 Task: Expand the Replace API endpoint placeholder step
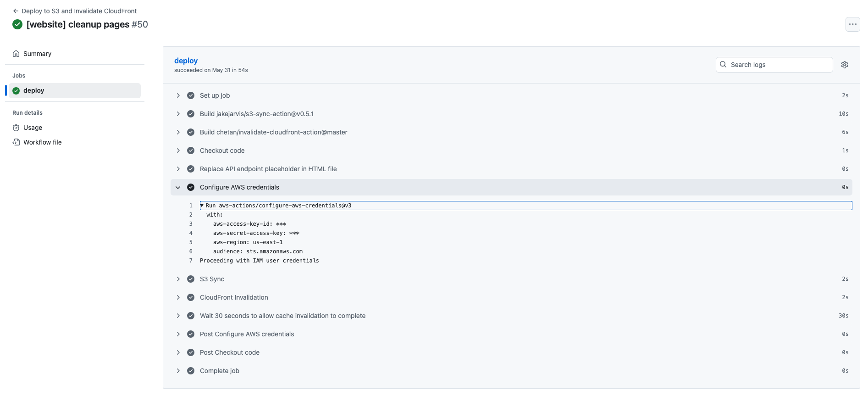(511, 169)
